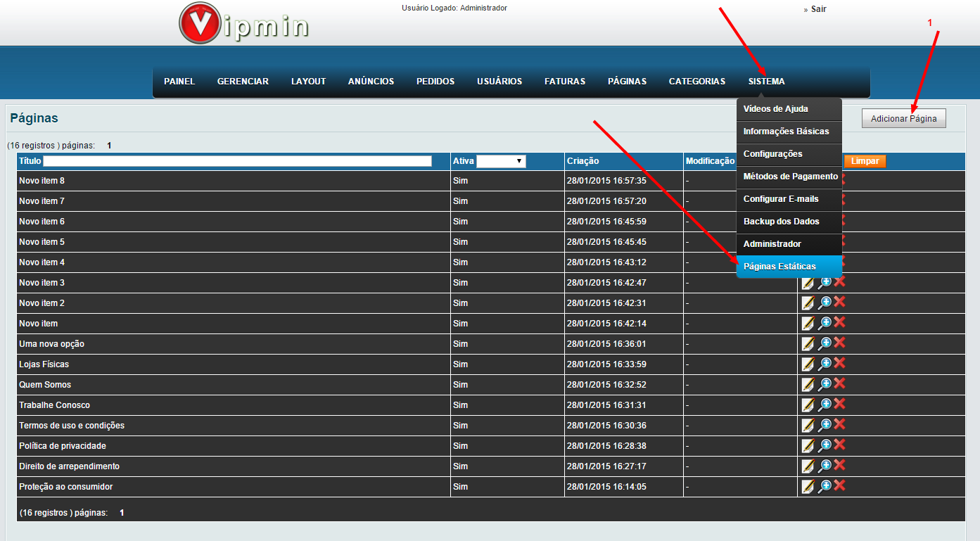
Task: Click the 'Adicionar Página' button
Action: click(x=904, y=119)
